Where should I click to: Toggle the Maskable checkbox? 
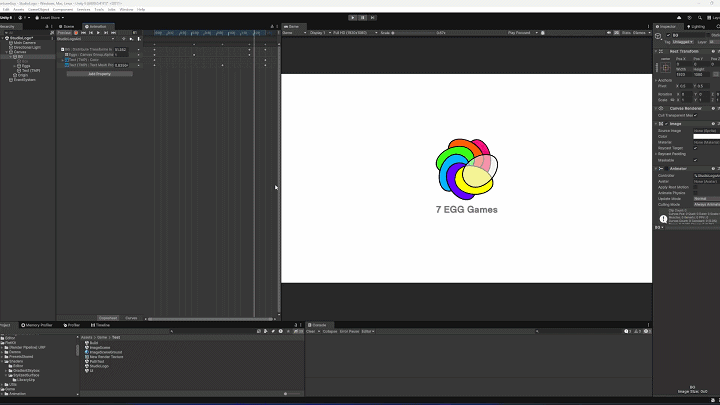click(x=695, y=160)
